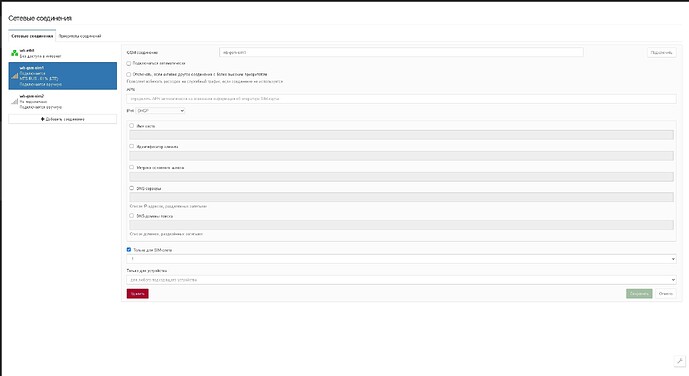The image size is (689, 376).
Task: Enable the 'Подключаться автоматически' checkbox
Action: 129,63
